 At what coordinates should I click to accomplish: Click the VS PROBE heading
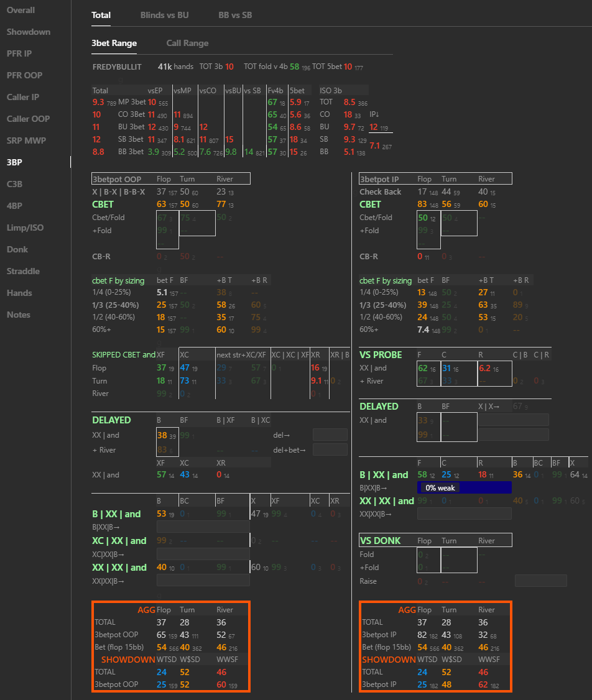(x=381, y=355)
